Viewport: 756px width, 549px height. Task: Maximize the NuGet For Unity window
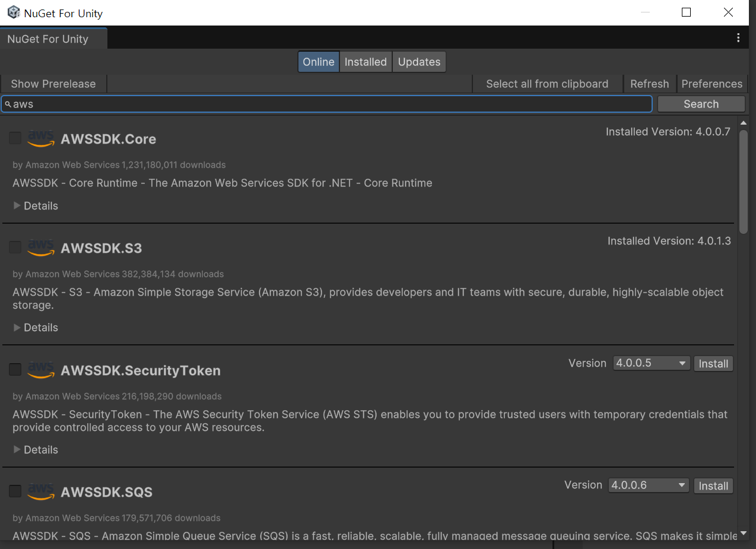click(687, 12)
